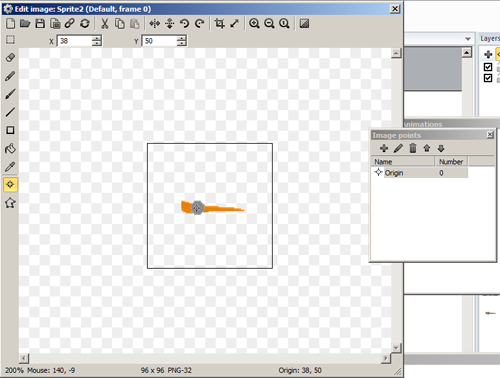Click the Zoom in magnifier icon
Screen dimensions: 500x378
254,23
